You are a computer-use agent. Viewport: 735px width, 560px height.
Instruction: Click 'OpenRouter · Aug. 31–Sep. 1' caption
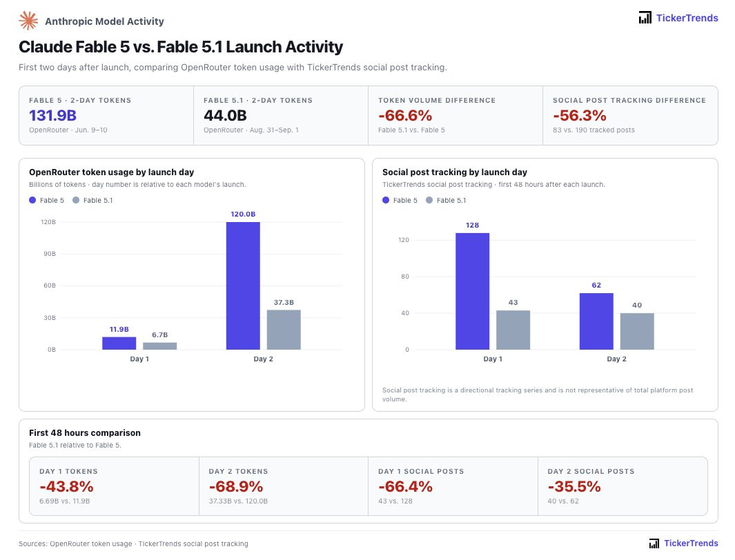click(x=251, y=130)
